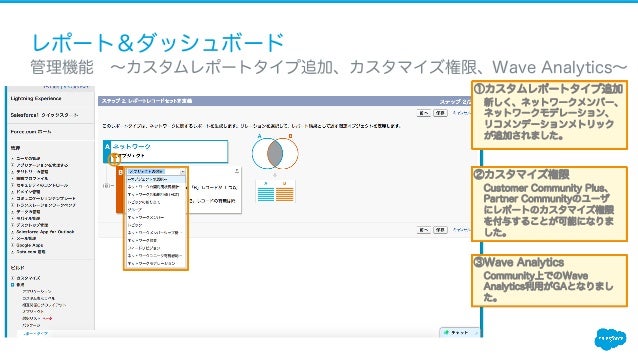This screenshot has width=638, height=360.
Task: Expand the Google Apps tree node
Action: pos(13,245)
